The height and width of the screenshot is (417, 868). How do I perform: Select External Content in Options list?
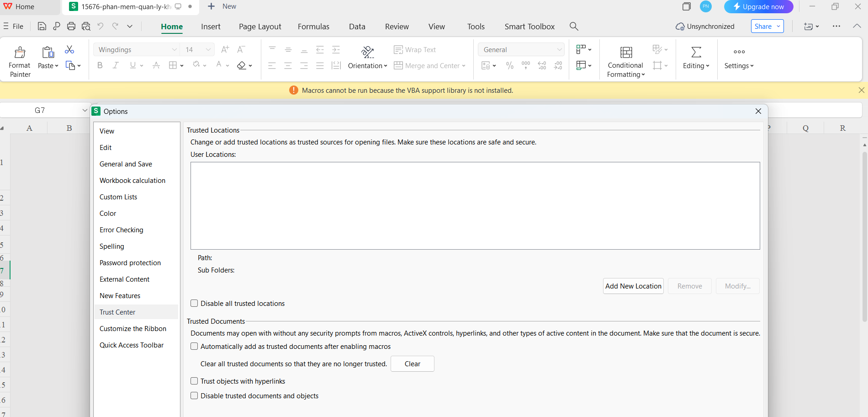point(125,279)
